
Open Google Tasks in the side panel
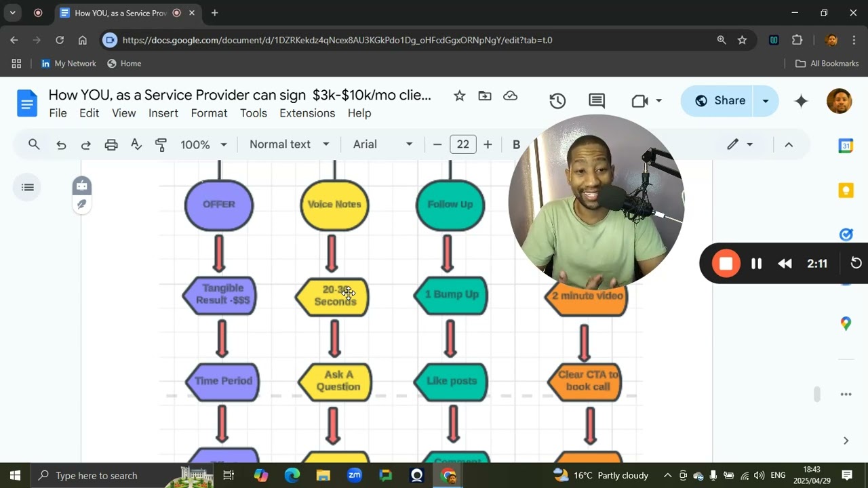pos(846,235)
